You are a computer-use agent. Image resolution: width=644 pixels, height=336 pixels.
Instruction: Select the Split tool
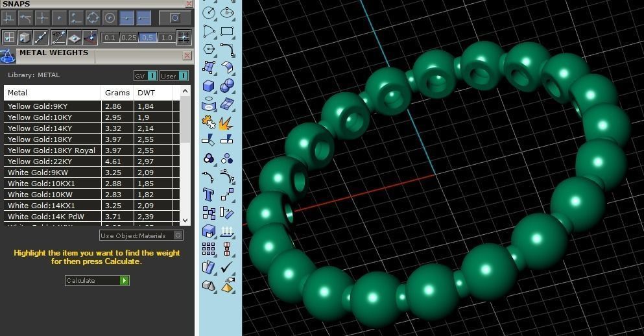[227, 140]
